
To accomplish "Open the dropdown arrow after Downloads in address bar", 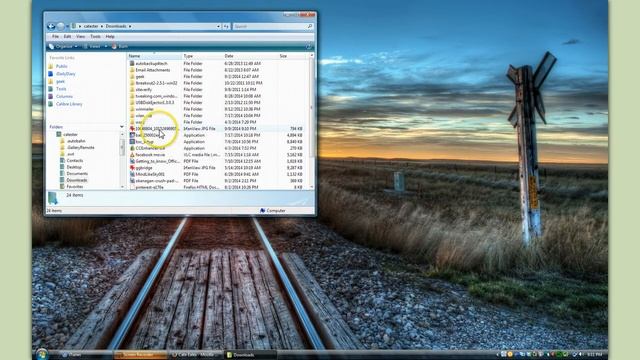I will (x=130, y=26).
